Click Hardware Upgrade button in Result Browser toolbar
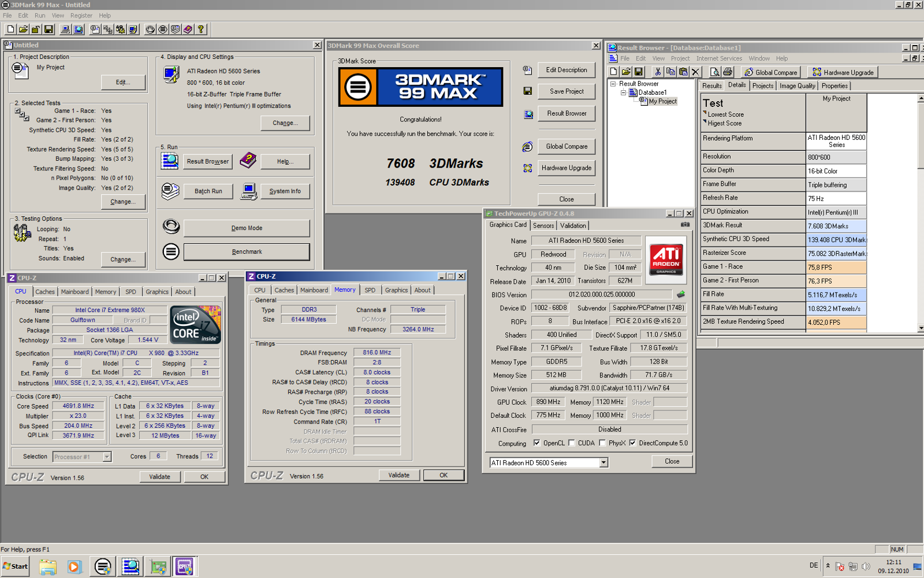 [x=843, y=72]
